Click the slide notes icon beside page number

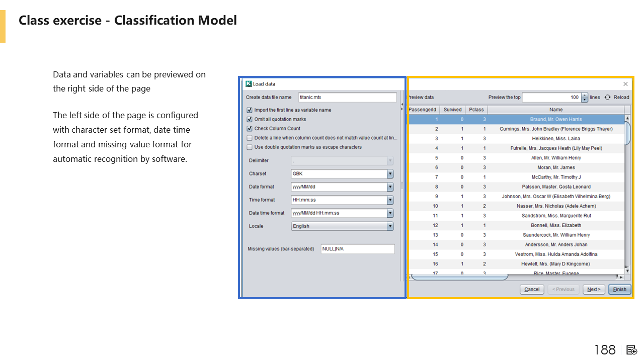coord(632,350)
